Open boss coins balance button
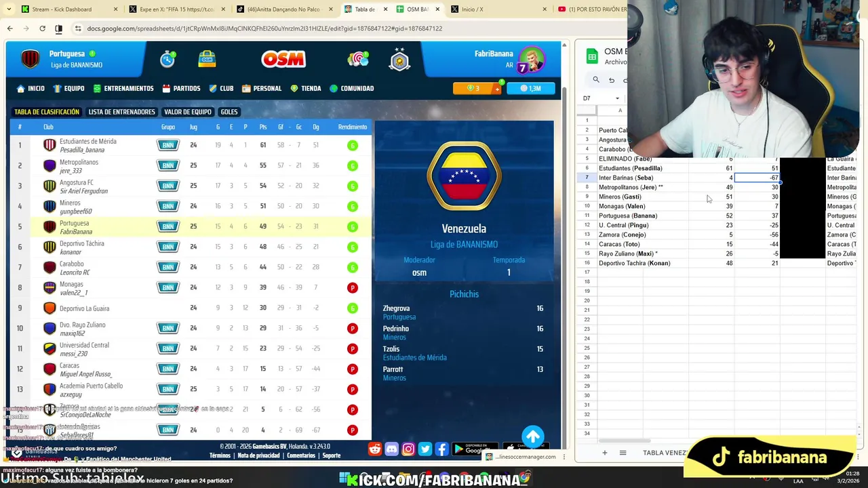Image resolution: width=868 pixels, height=488 pixels. click(x=477, y=88)
